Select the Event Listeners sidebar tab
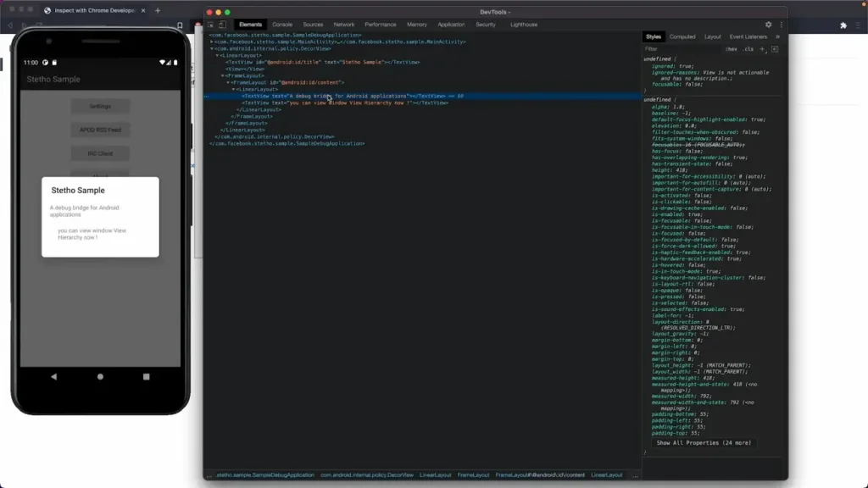The height and width of the screenshot is (488, 868). [748, 36]
